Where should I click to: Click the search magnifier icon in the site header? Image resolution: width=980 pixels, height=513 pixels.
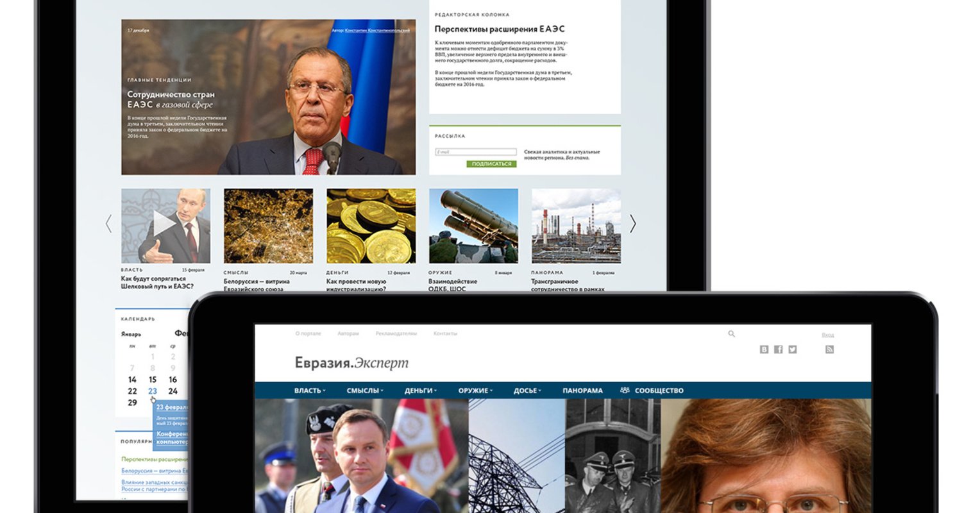[731, 334]
